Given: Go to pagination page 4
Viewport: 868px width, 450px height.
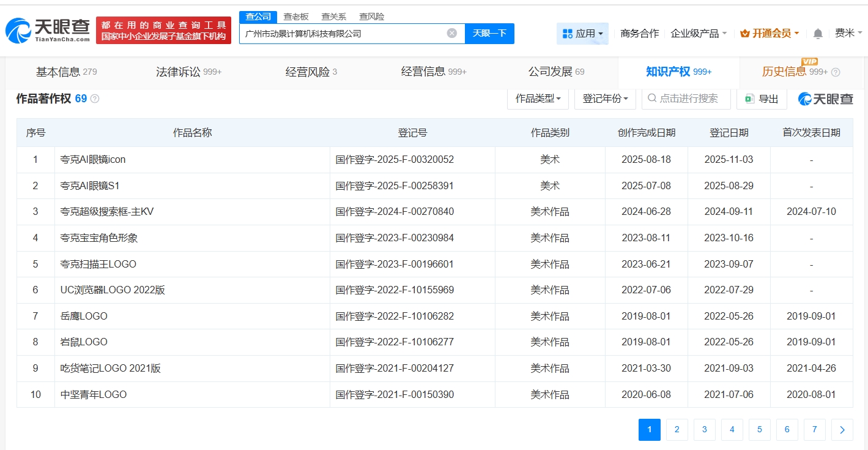Looking at the screenshot, I should [732, 430].
